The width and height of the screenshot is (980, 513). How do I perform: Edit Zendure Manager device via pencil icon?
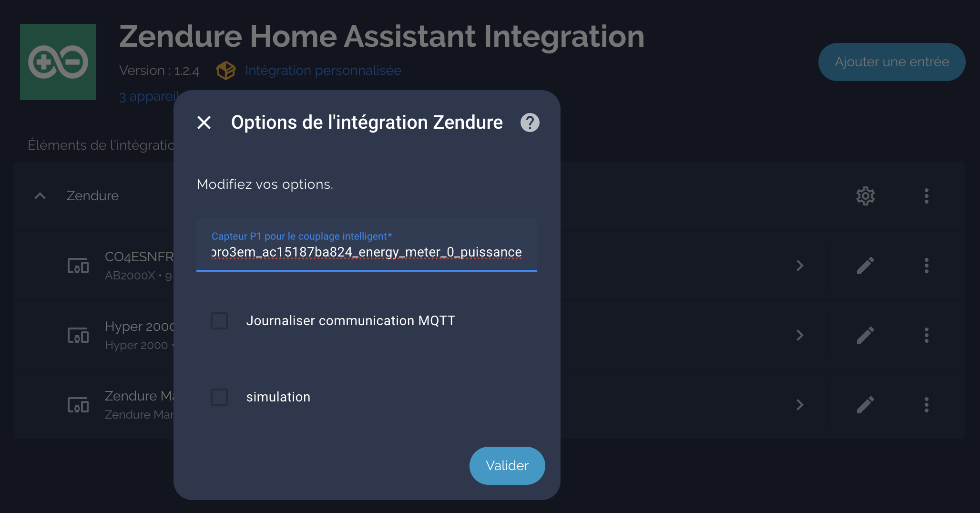pyautogui.click(x=865, y=405)
